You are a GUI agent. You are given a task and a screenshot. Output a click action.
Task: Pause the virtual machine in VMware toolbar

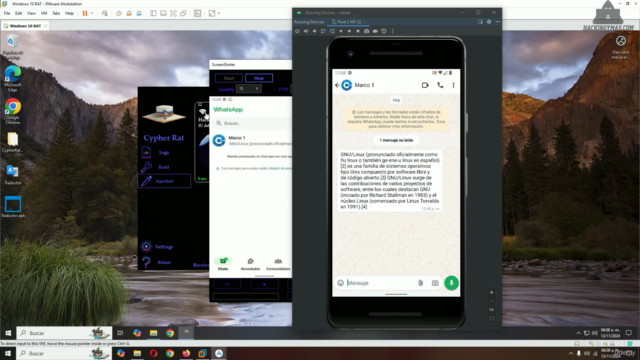point(85,13)
